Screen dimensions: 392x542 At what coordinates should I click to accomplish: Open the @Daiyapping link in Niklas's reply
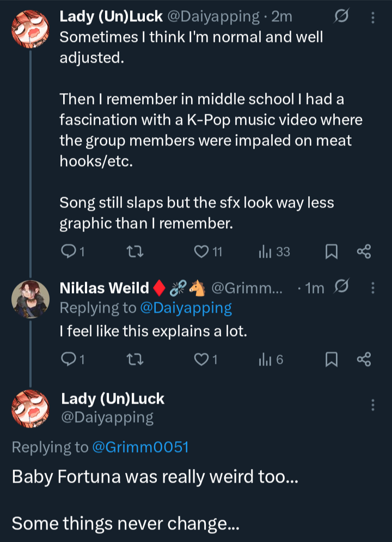[186, 308]
